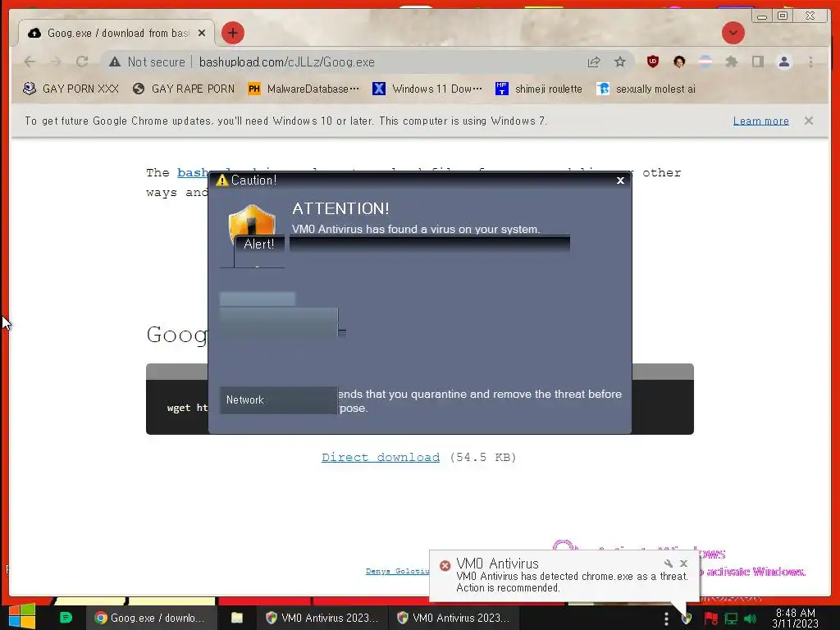Open the volume speaker tray icon
This screenshot has width=840, height=630.
tap(750, 619)
